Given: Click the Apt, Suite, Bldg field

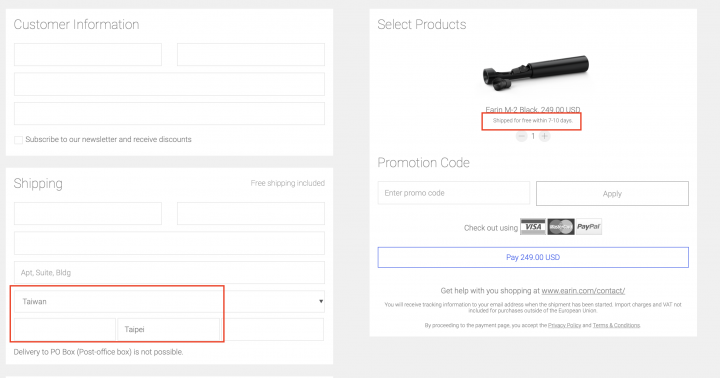Looking at the screenshot, I should pos(169,273).
